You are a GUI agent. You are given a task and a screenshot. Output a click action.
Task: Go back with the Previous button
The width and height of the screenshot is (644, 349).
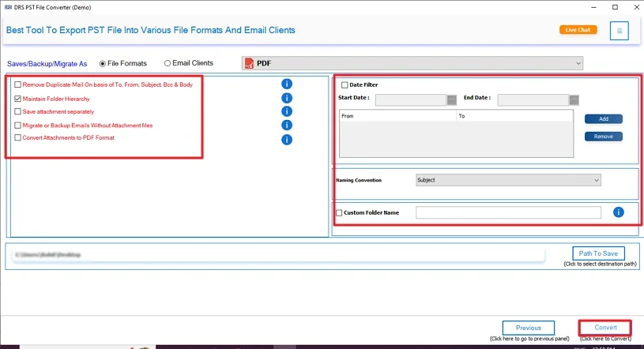tap(529, 328)
